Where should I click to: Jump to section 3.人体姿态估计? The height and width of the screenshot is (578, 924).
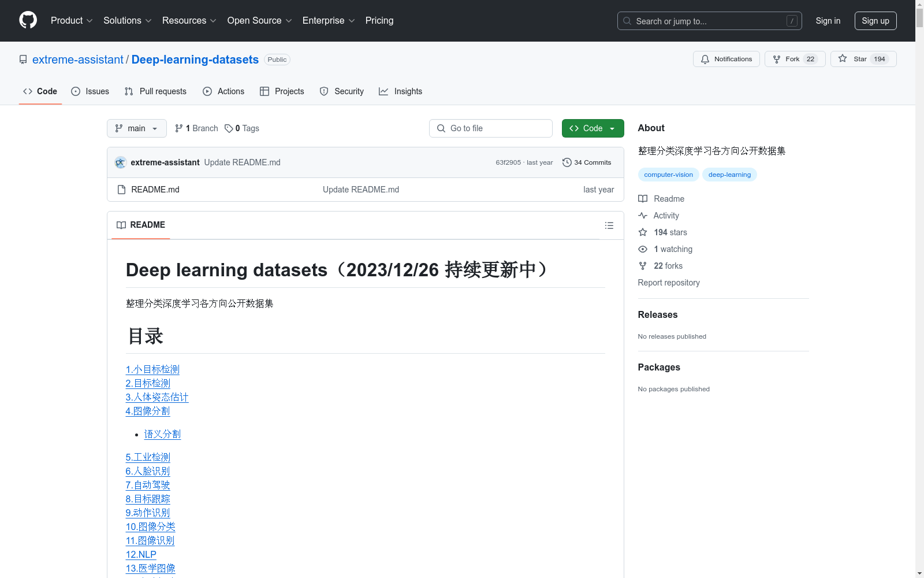(157, 397)
